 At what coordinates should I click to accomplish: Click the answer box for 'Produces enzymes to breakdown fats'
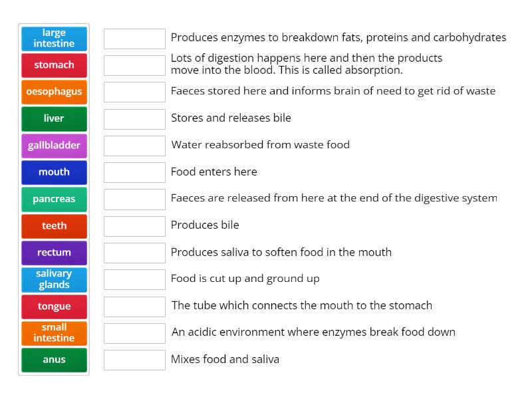[134, 38]
